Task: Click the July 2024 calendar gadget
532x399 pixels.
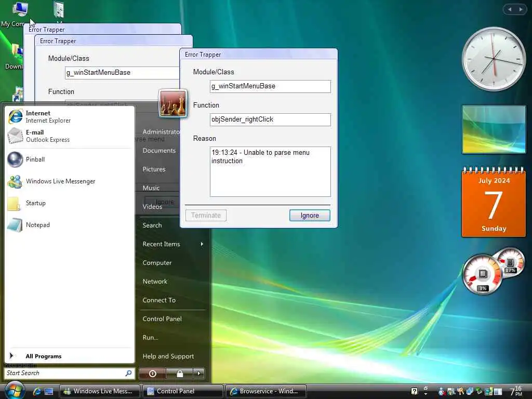Action: pyautogui.click(x=494, y=202)
